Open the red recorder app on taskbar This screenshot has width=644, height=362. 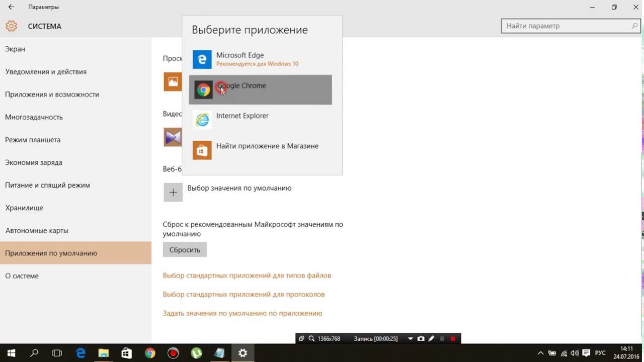(173, 353)
